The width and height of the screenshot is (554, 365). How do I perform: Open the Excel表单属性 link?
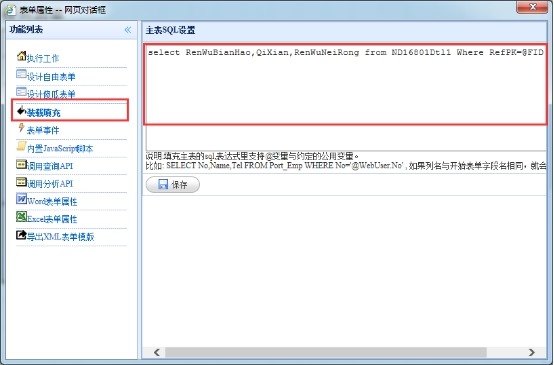click(x=52, y=219)
